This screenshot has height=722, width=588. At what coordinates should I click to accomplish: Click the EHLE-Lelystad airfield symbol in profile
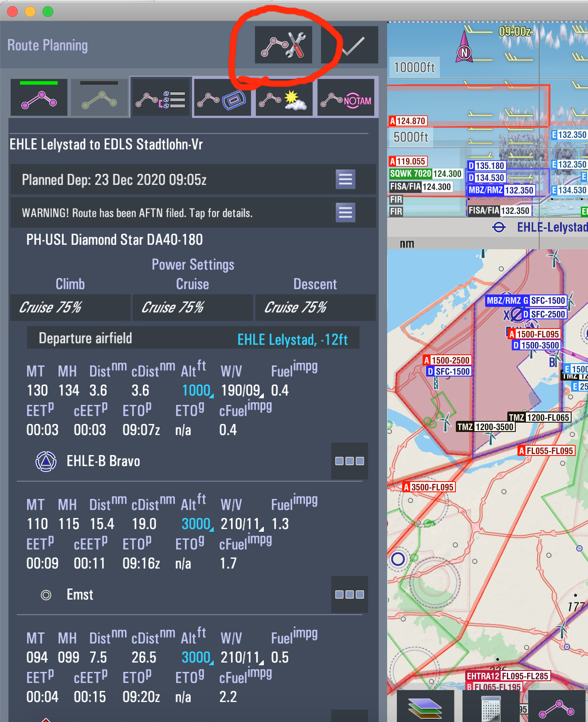click(499, 228)
